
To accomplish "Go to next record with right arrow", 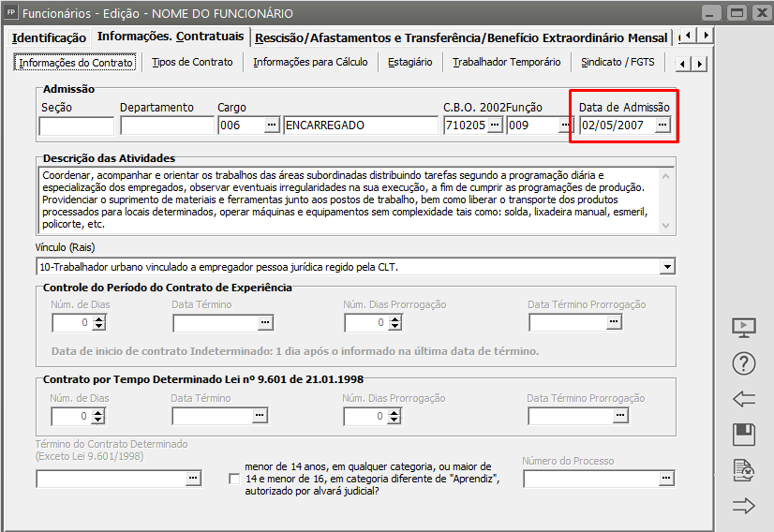I will tap(744, 506).
